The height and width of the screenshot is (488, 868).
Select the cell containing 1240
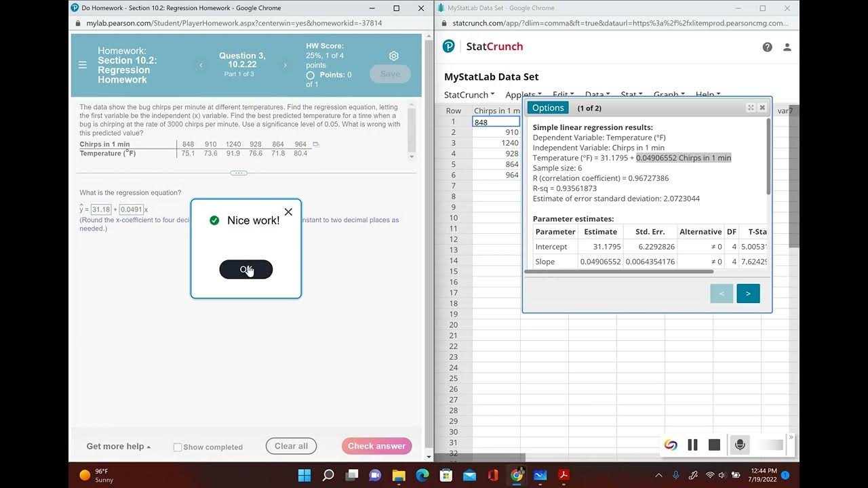point(496,143)
